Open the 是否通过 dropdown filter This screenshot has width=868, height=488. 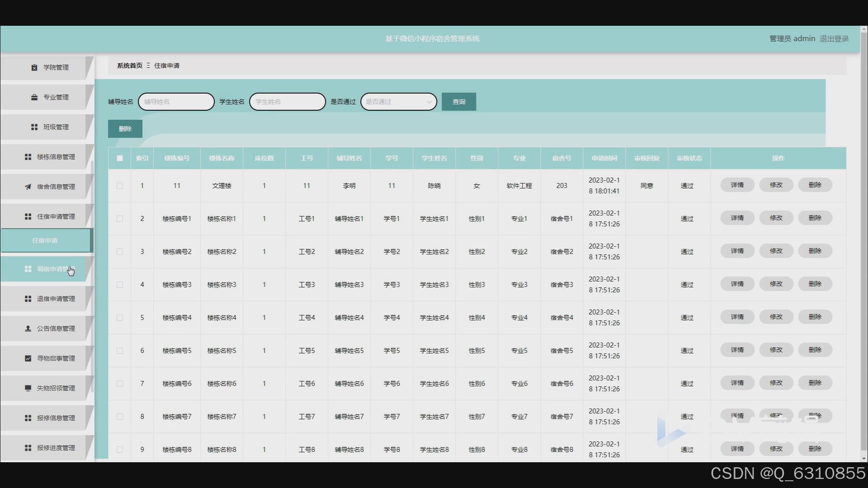coord(398,102)
